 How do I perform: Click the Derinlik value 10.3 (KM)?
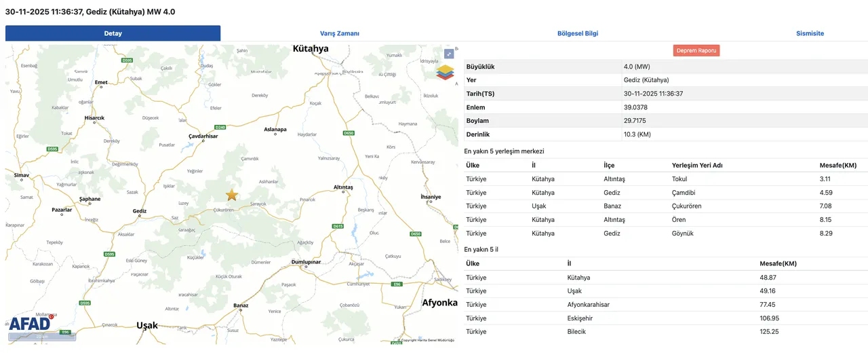(638, 134)
